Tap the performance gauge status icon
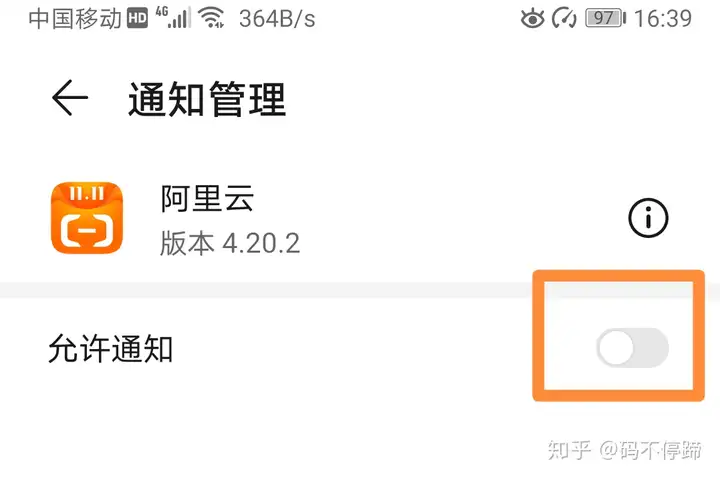This screenshot has height=480, width=720. coord(564,18)
